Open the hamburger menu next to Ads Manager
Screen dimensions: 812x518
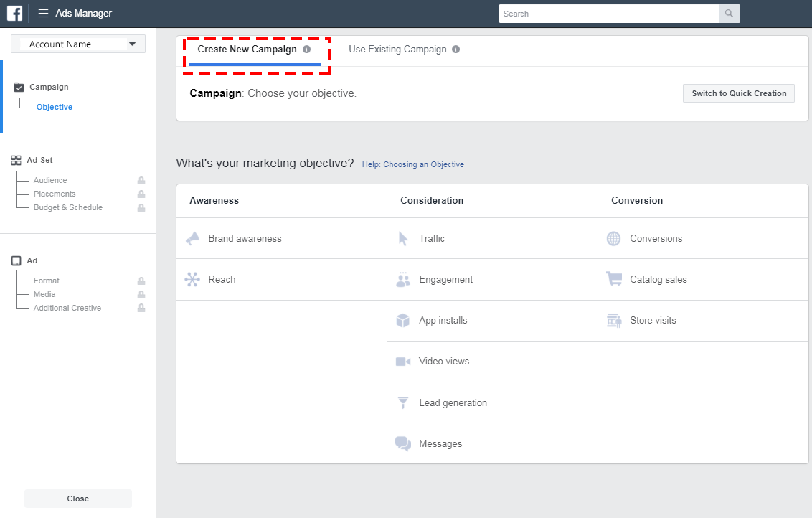pos(44,14)
